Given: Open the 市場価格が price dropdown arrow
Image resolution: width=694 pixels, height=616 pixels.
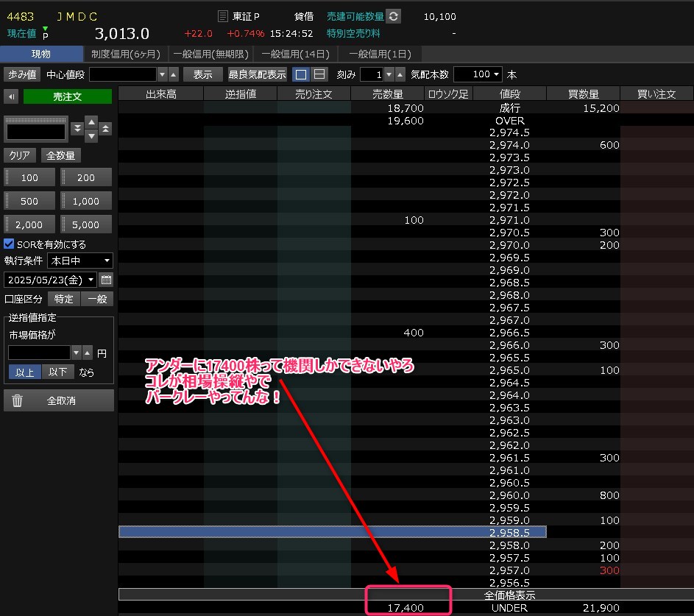Looking at the screenshot, I should pyautogui.click(x=76, y=353).
